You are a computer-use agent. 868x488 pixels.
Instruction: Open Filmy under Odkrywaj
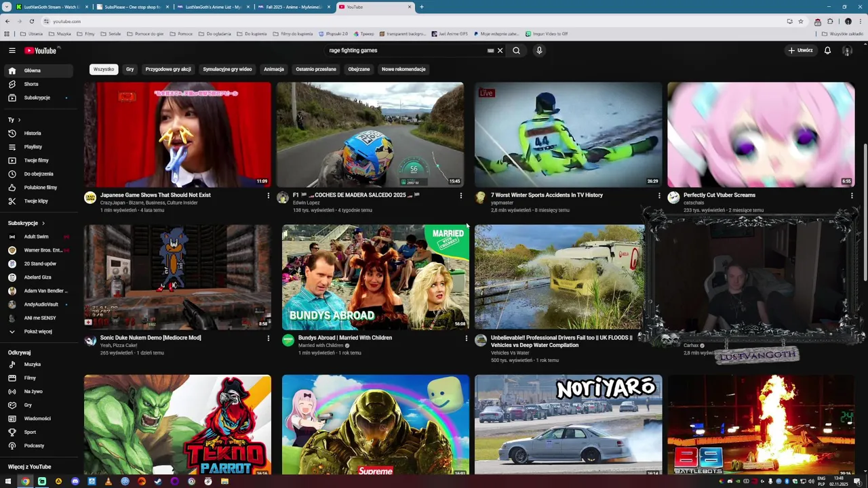tap(38, 378)
